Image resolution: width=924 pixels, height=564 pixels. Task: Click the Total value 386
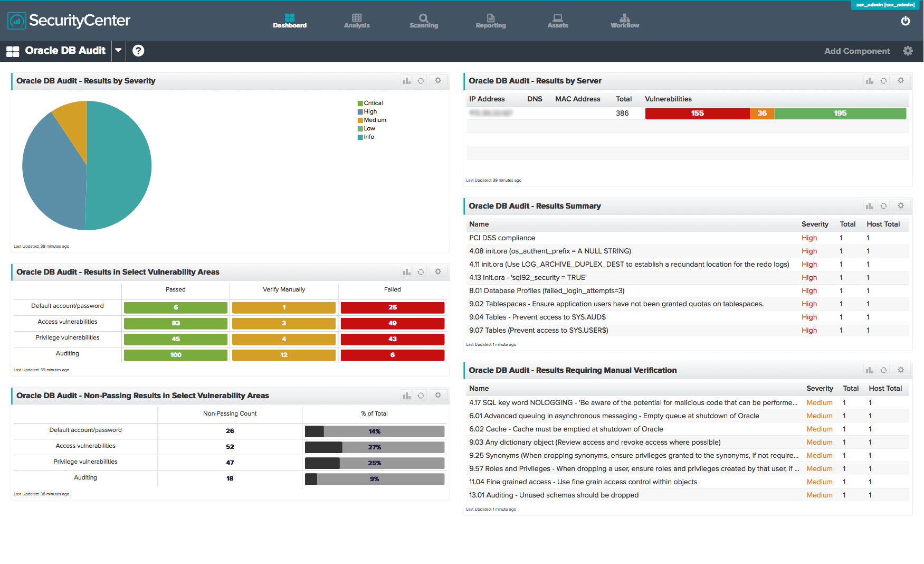[x=622, y=114]
